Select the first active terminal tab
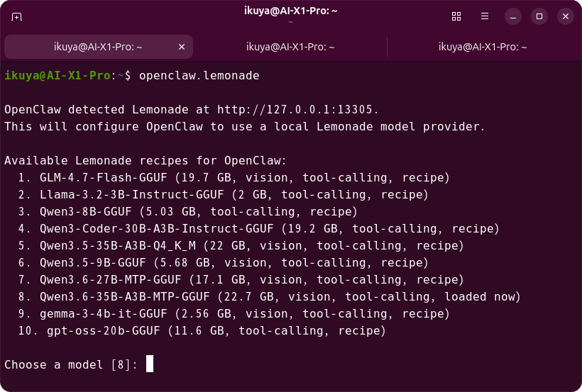This screenshot has width=582, height=392. click(x=99, y=47)
